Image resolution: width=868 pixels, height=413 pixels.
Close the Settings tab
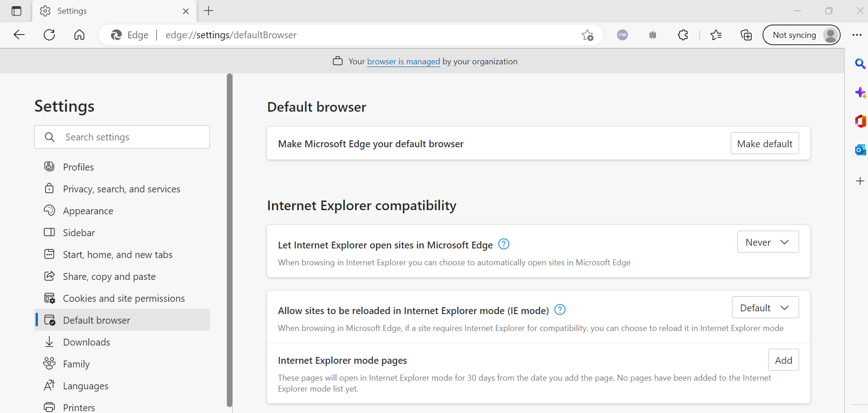click(186, 11)
